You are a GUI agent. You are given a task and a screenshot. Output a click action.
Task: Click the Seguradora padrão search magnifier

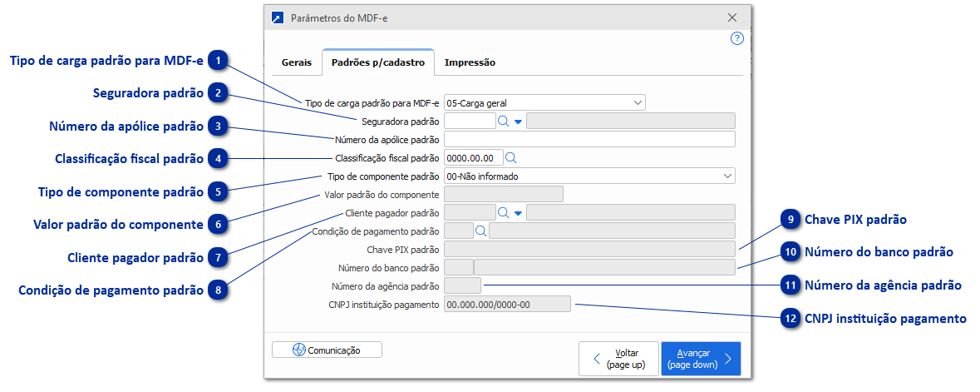point(503,121)
